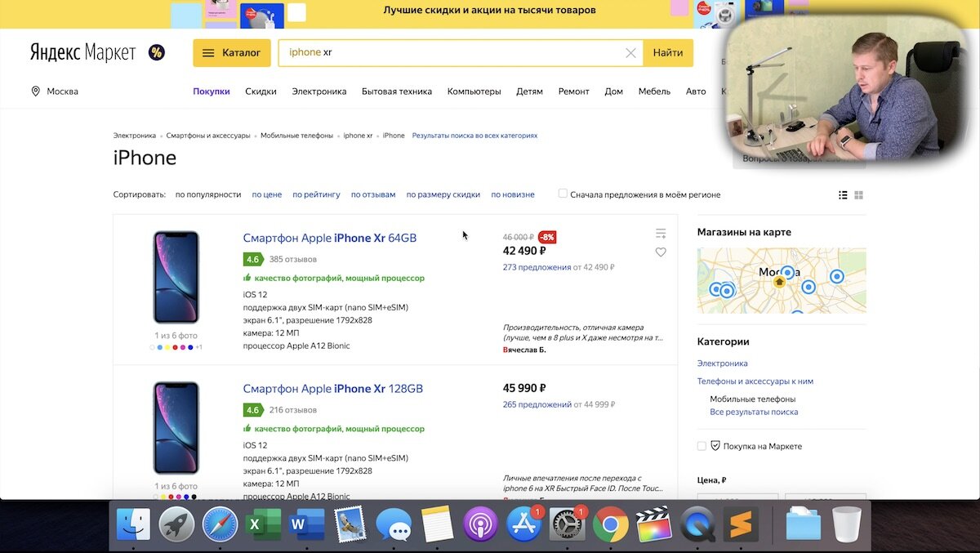Sort results по новизне
This screenshot has width=980, height=553.
[x=513, y=194]
